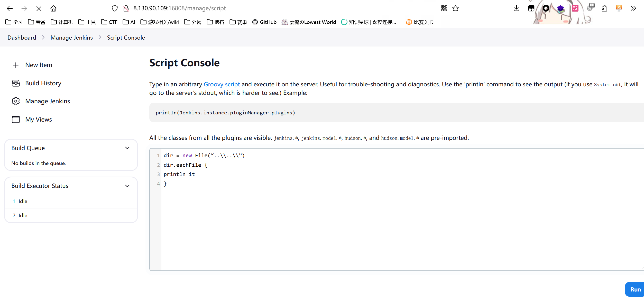Go to Manage Jenkins breadcrumb
Image resolution: width=644 pixels, height=301 pixels.
coord(72,38)
